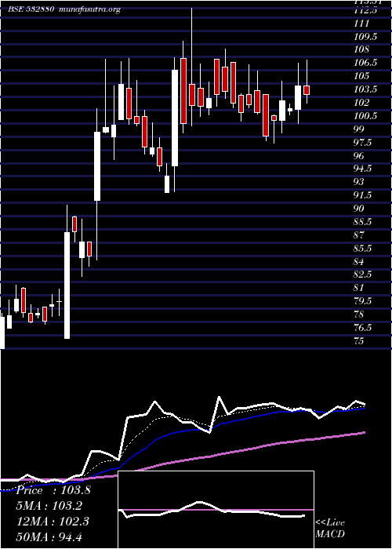The width and height of the screenshot is (392, 549).
Task: Click the 96 price axis label
Action: point(359,155)
